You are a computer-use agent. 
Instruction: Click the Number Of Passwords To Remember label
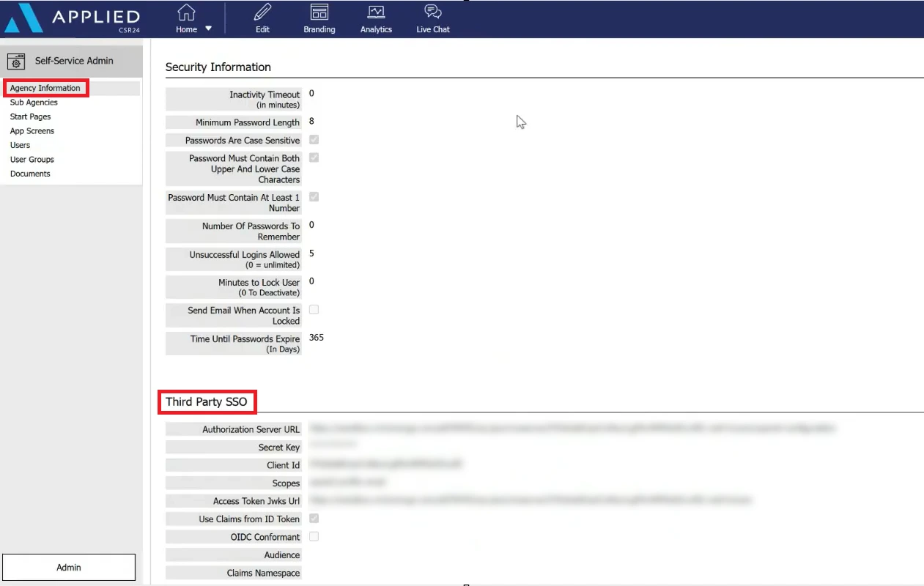pos(251,231)
